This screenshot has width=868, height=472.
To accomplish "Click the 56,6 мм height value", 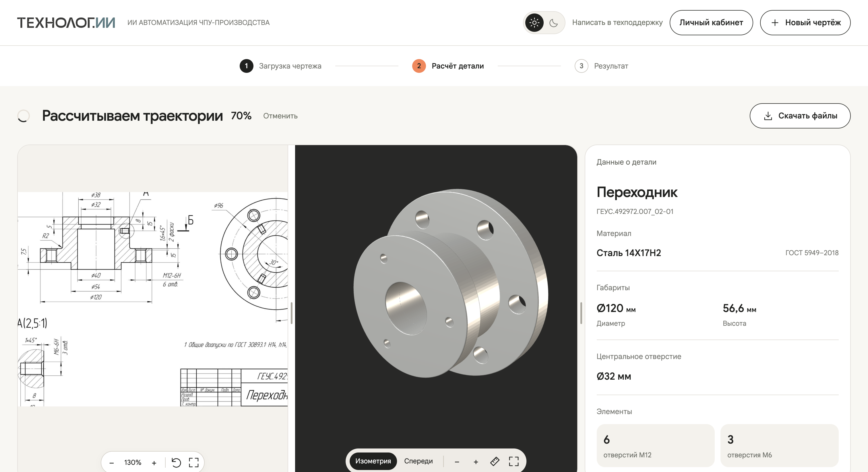I will [739, 308].
